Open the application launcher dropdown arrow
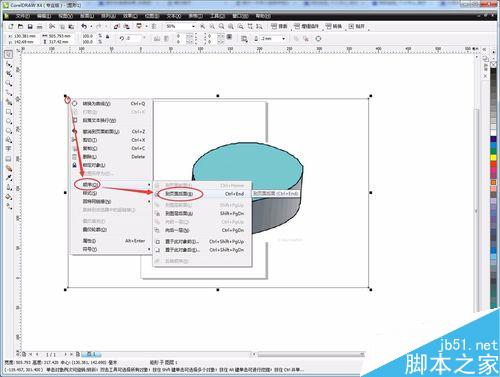The image size is (500, 377). click(x=146, y=26)
